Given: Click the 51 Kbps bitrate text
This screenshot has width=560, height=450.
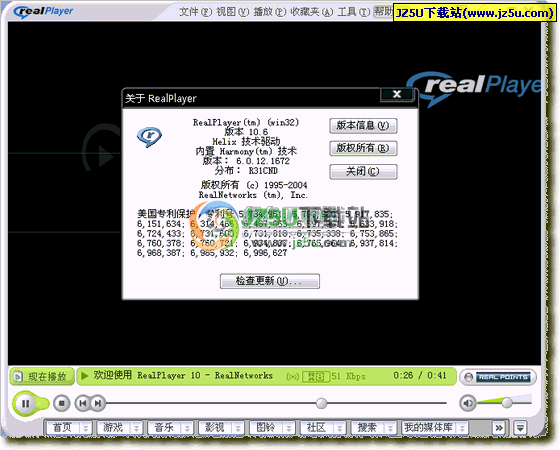Looking at the screenshot, I should pyautogui.click(x=348, y=376).
